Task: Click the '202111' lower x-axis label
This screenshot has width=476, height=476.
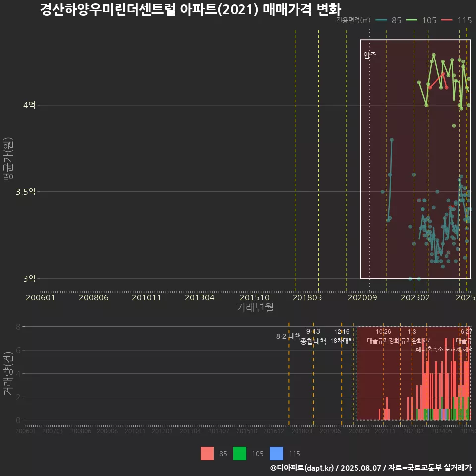Action: (x=385, y=431)
